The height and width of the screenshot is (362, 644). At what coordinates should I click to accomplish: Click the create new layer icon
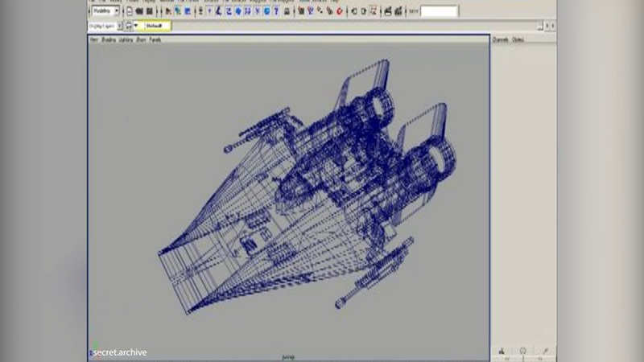129,27
